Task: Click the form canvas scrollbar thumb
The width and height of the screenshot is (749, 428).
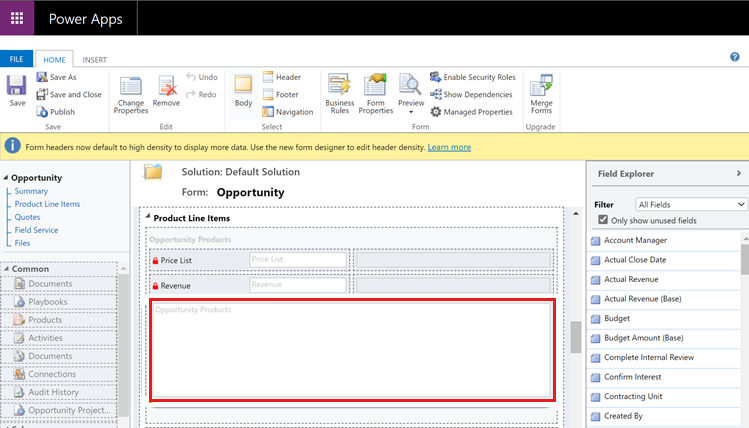Action: point(576,337)
